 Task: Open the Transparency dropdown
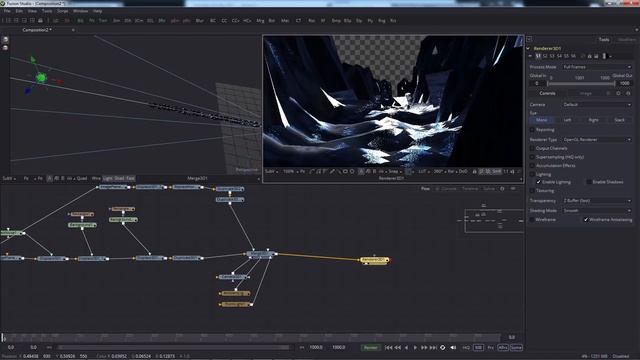click(597, 201)
